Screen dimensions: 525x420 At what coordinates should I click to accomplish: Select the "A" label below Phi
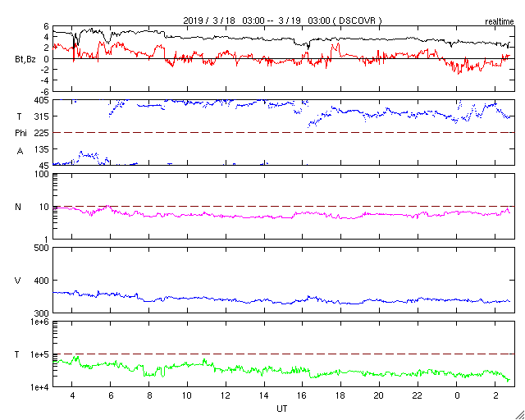click(x=20, y=152)
